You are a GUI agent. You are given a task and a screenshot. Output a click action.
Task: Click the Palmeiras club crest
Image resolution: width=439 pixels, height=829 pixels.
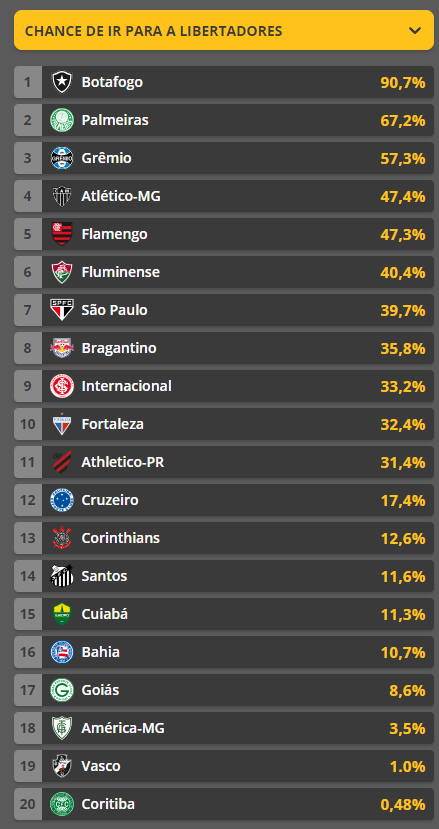click(x=62, y=120)
